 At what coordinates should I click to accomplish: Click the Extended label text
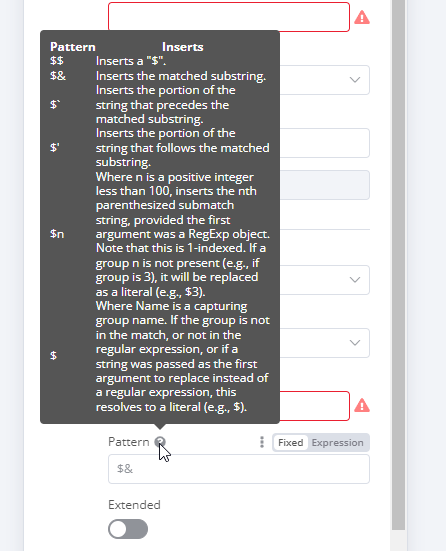coord(134,505)
